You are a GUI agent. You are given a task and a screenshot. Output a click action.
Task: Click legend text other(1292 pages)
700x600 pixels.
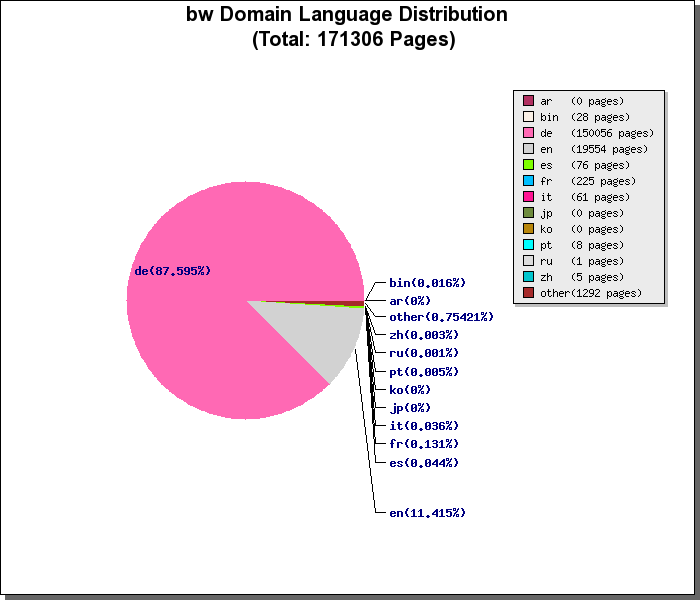coord(591,293)
